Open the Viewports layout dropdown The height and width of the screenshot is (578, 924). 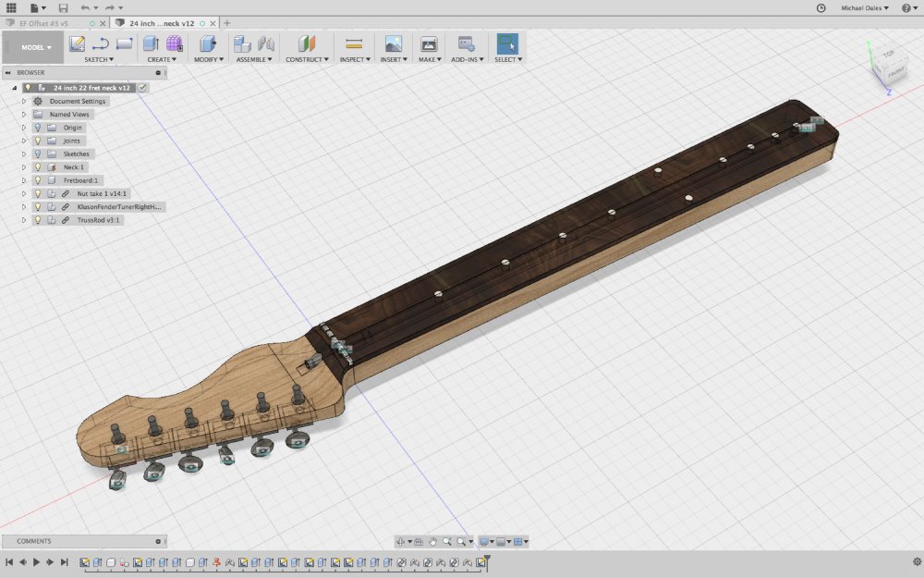pyautogui.click(x=521, y=541)
